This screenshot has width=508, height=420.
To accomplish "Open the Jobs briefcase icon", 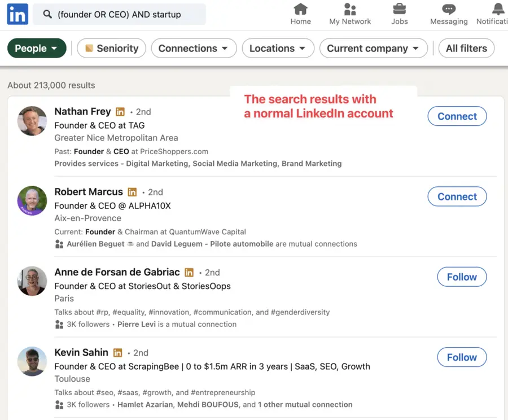I will [400, 10].
